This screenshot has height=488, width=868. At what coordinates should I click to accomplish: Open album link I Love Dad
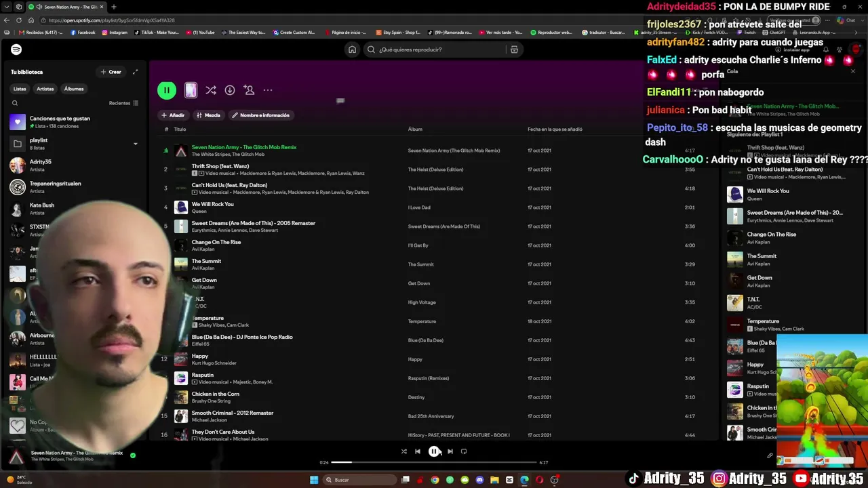click(x=419, y=207)
